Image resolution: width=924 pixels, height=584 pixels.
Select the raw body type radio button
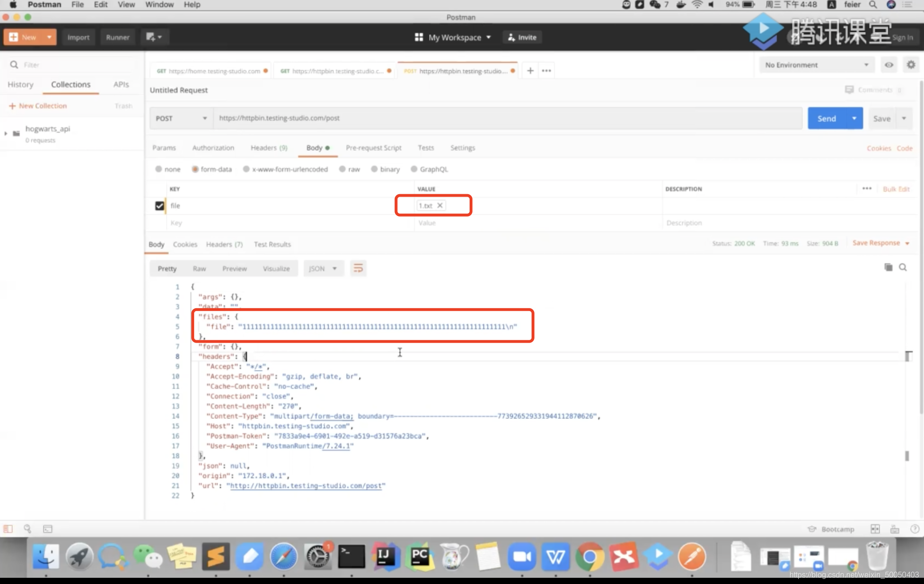point(342,169)
